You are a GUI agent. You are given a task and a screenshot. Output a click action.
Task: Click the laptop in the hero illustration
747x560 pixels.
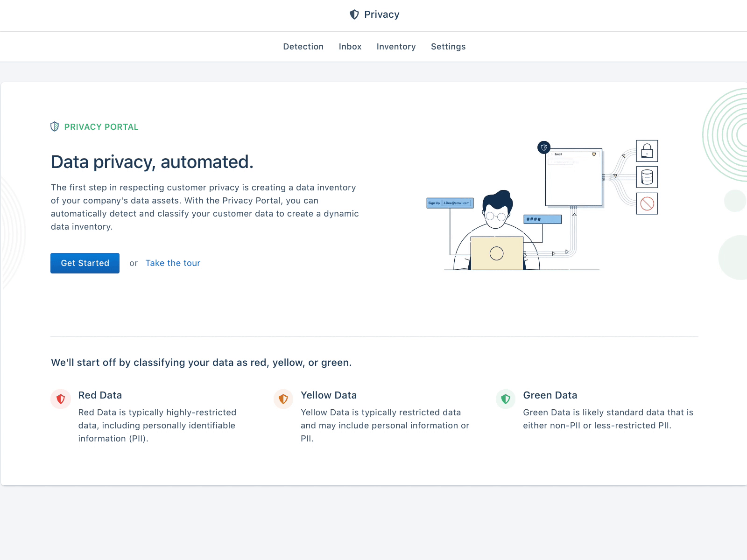click(x=498, y=253)
